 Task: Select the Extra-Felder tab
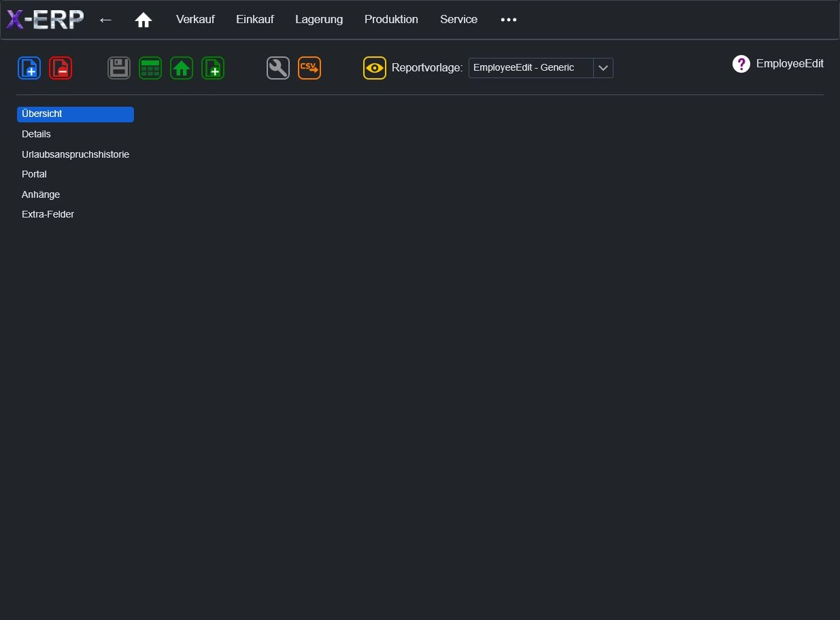75,214
